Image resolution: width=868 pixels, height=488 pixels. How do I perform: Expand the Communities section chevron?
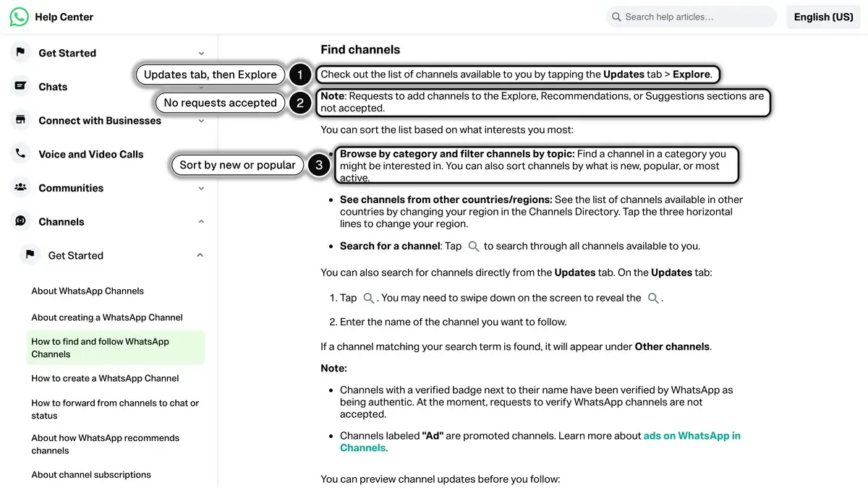point(201,188)
